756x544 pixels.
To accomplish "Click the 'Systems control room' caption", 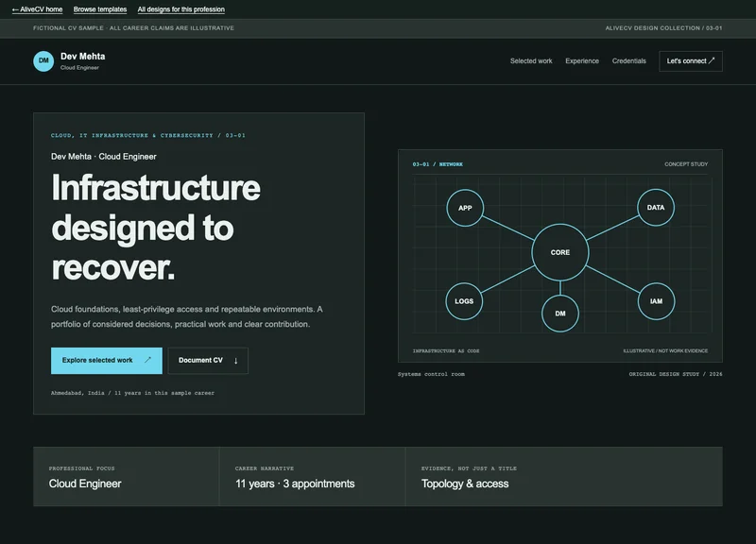I will pos(431,374).
